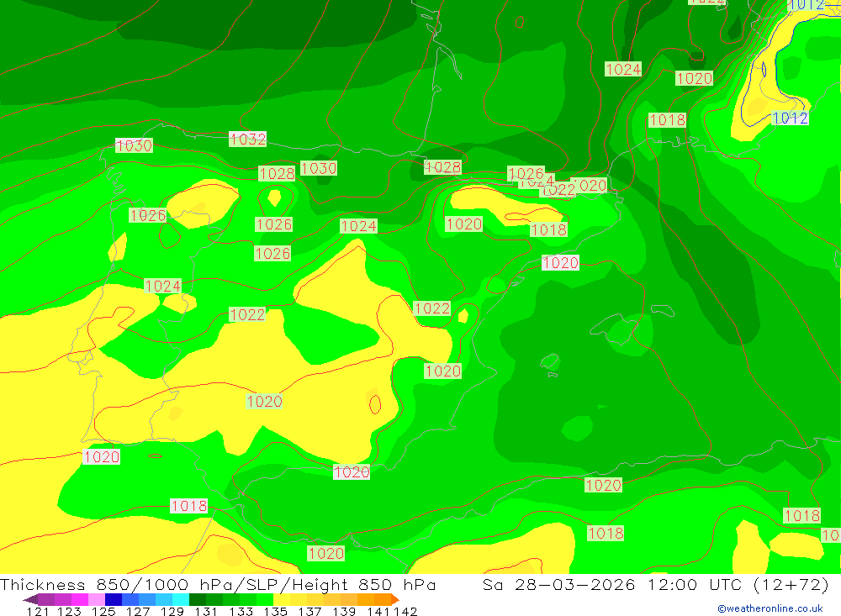Click the legend value 133

pos(241,611)
